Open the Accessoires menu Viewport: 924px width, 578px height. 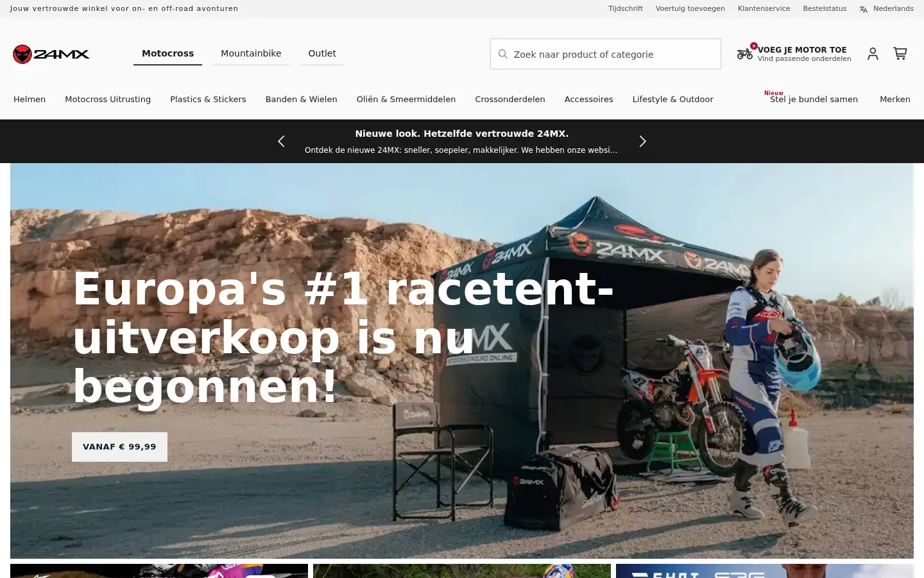pyautogui.click(x=588, y=100)
